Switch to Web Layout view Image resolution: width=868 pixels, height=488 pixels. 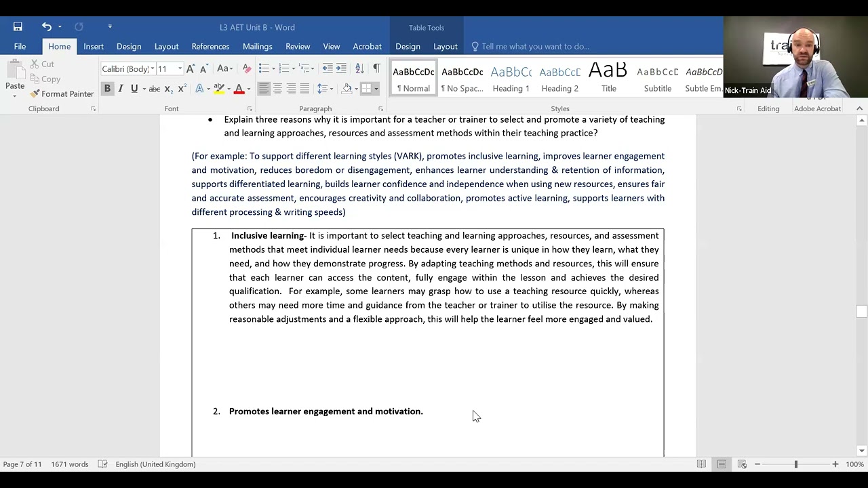point(742,464)
